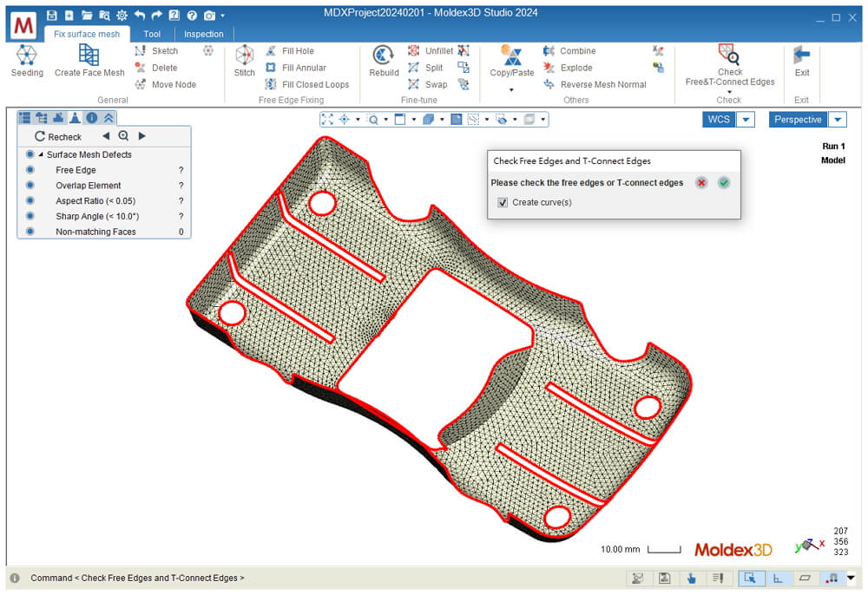Activate the Delete mesh element tool

point(156,68)
